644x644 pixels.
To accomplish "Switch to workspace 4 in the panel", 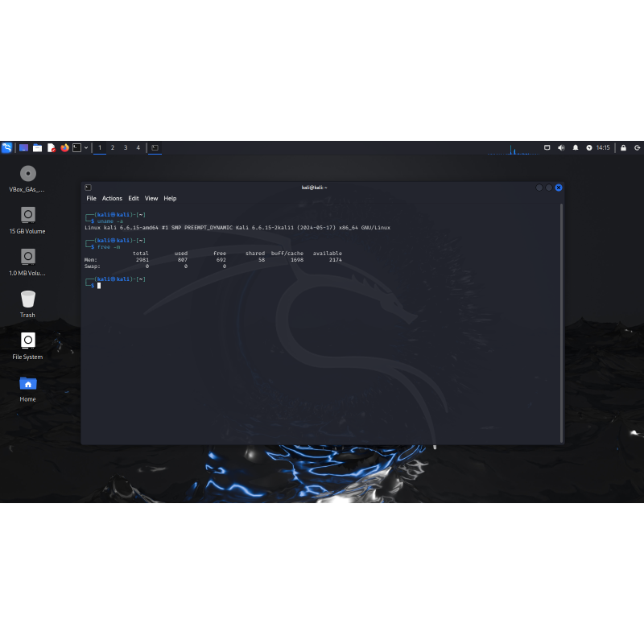I will point(138,148).
